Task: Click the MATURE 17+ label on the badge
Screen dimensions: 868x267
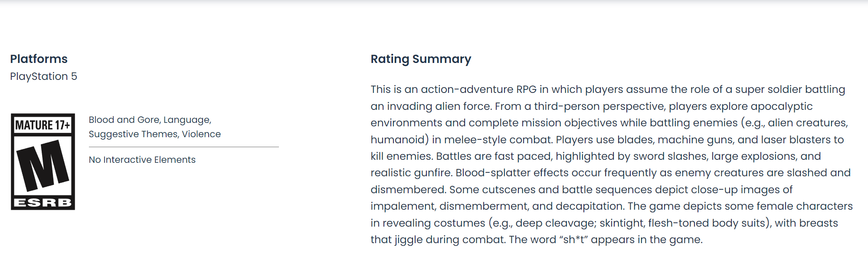Action: (x=43, y=125)
